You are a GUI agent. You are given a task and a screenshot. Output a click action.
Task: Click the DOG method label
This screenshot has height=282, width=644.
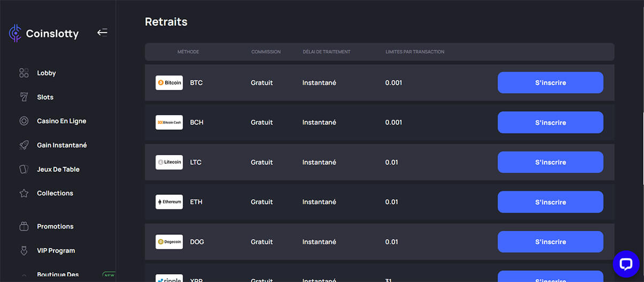197,242
